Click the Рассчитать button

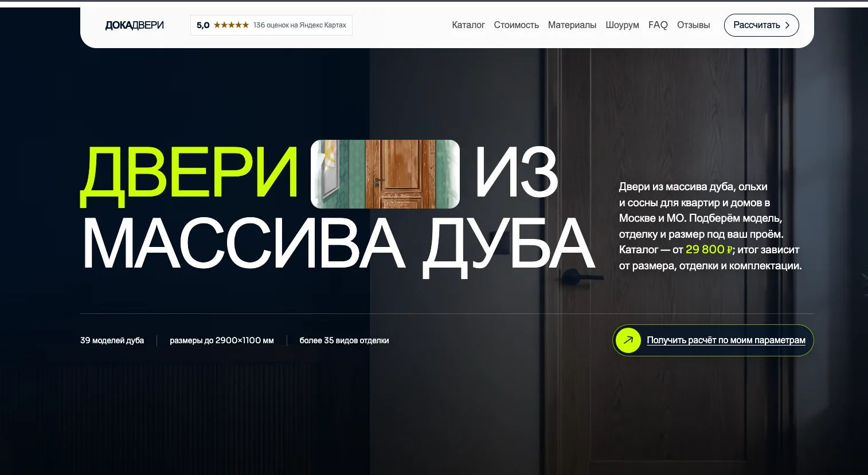coord(761,25)
